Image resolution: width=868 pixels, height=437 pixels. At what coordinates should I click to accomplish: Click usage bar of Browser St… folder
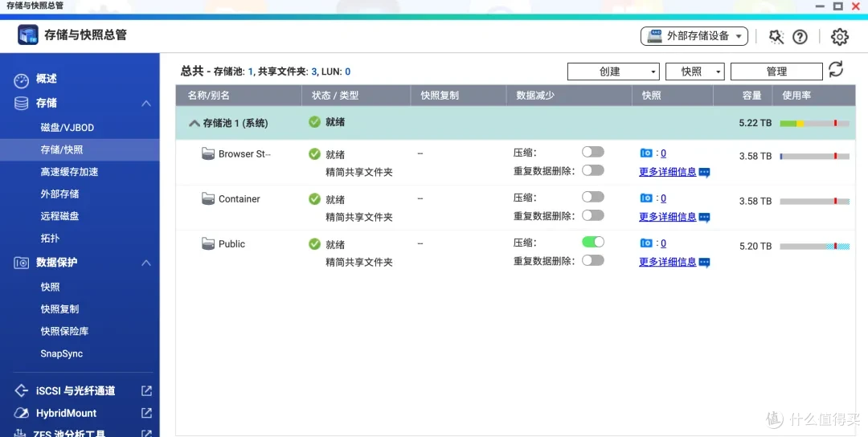814,157
